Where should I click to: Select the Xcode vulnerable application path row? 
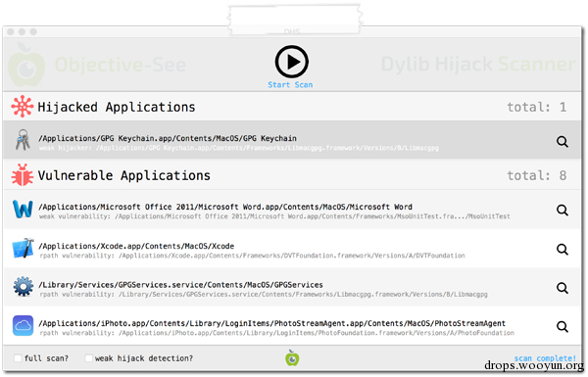[292, 249]
